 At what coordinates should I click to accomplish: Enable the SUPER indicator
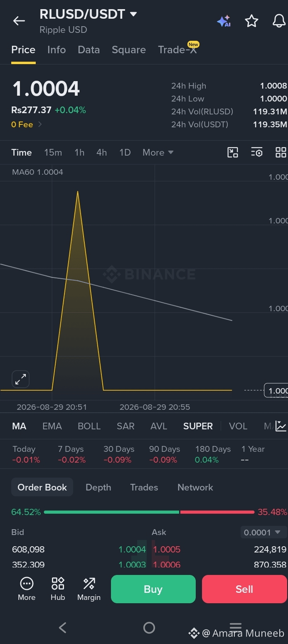tap(198, 426)
